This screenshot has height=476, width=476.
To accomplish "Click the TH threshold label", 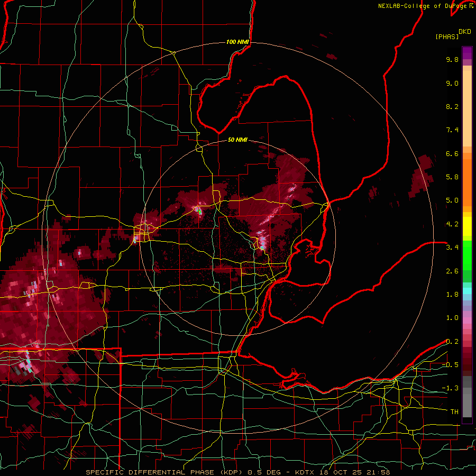I will click(x=454, y=412).
